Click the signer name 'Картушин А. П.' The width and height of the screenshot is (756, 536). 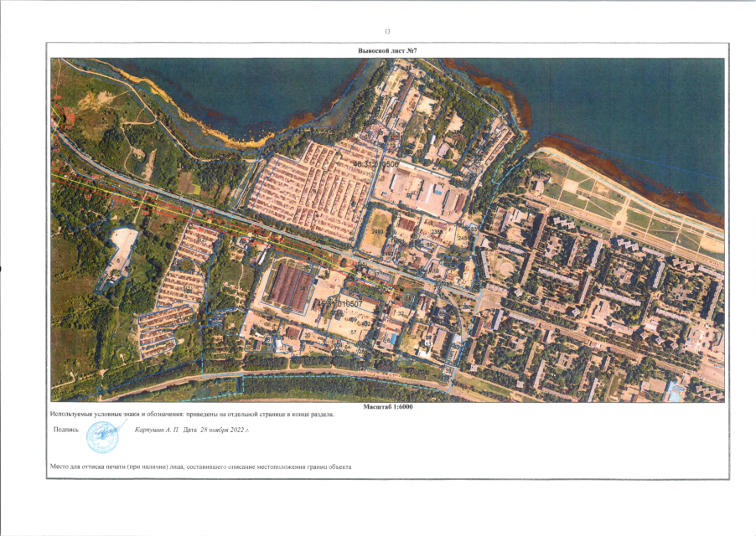pyautogui.click(x=158, y=430)
